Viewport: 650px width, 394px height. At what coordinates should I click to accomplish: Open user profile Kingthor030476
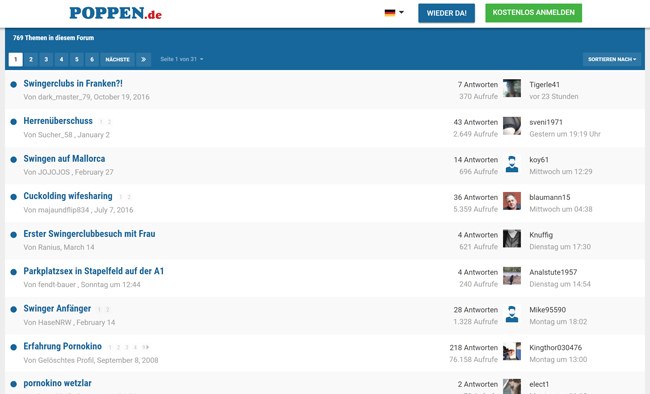[x=555, y=348]
